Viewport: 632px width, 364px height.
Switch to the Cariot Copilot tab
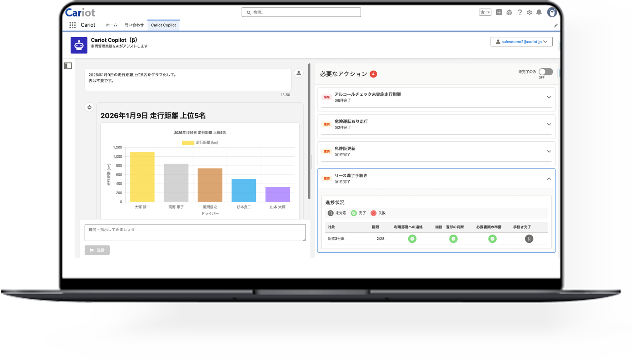[163, 25]
